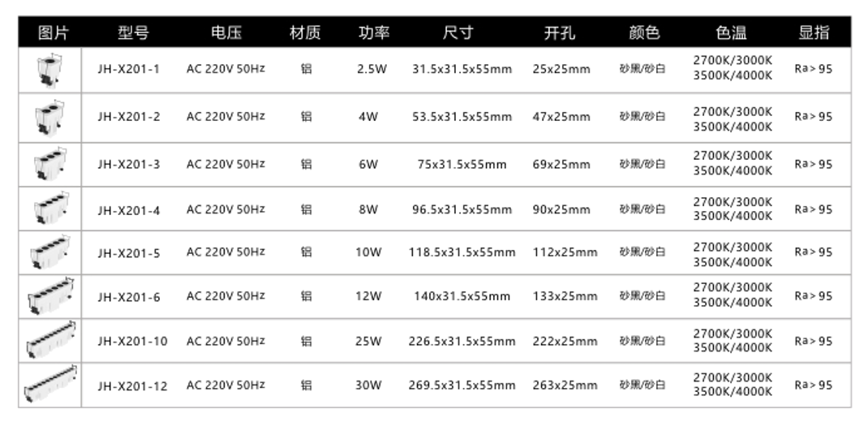This screenshot has width=868, height=422.
Task: Select the 功率 header cell
Action: tap(374, 32)
